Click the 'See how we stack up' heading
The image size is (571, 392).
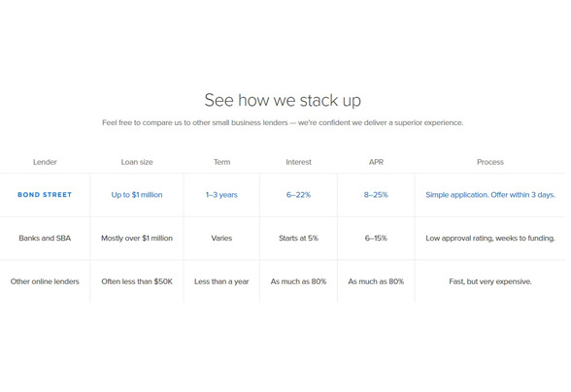click(283, 101)
